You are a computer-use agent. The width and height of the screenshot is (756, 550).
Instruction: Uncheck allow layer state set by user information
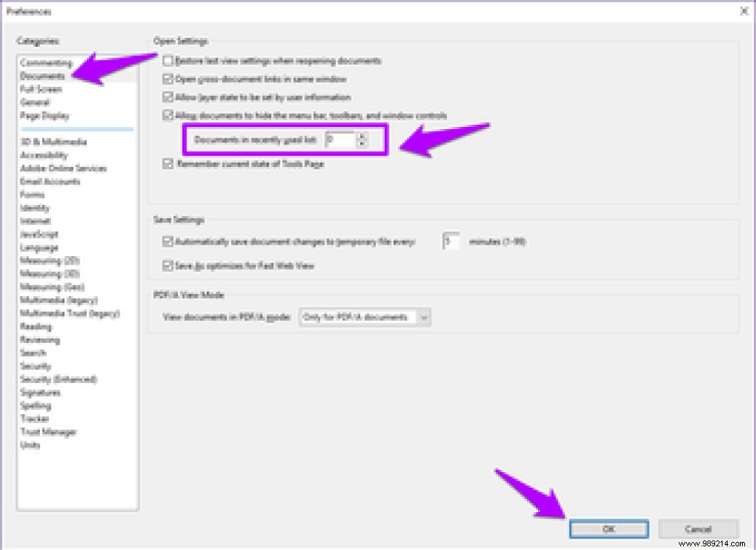[x=167, y=97]
